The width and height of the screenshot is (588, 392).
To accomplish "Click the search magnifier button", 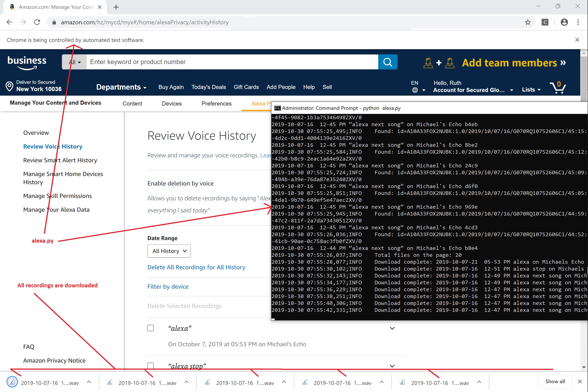I will point(388,62).
